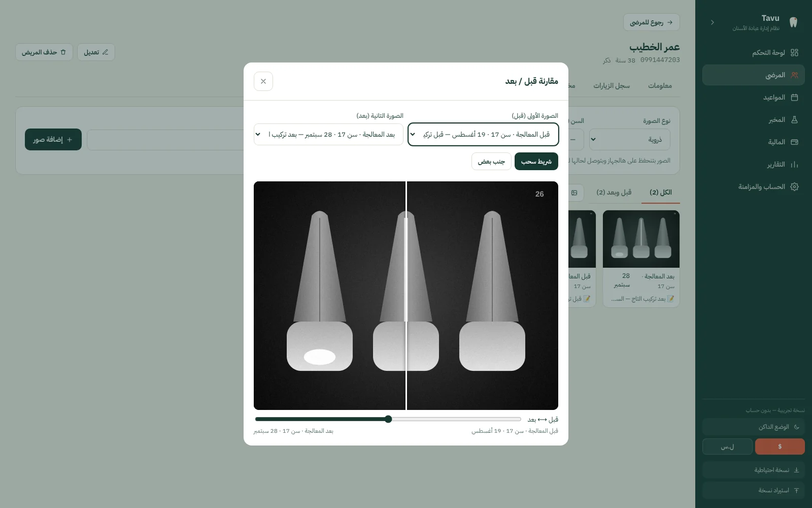Click the patient name عمر الخطيب
Viewport: 812px width, 508px height.
coord(655,47)
